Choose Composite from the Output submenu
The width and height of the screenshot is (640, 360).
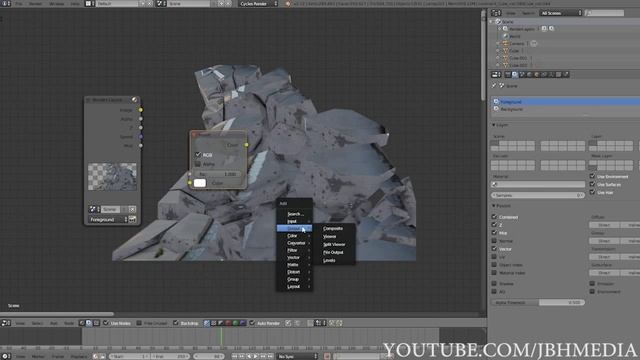[333, 229]
